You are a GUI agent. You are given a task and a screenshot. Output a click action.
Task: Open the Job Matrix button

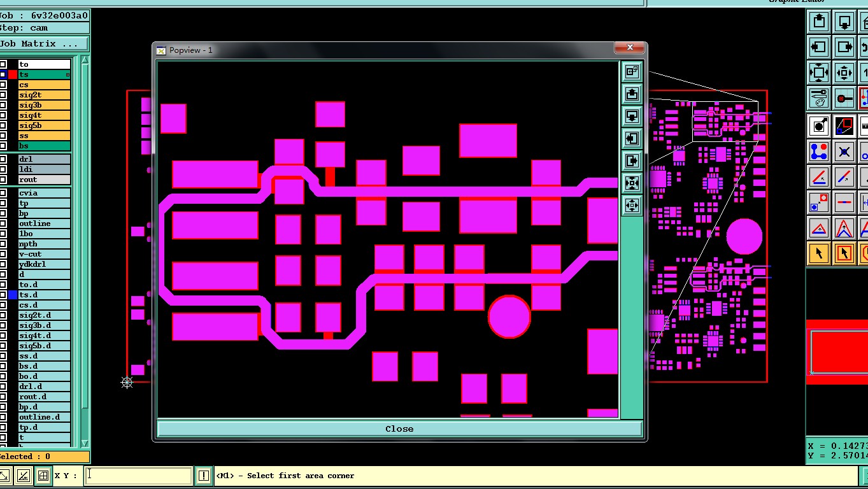pyautogui.click(x=44, y=44)
